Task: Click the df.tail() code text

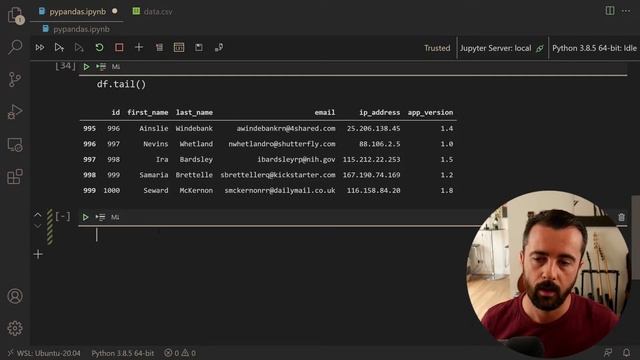Action: tap(121, 84)
